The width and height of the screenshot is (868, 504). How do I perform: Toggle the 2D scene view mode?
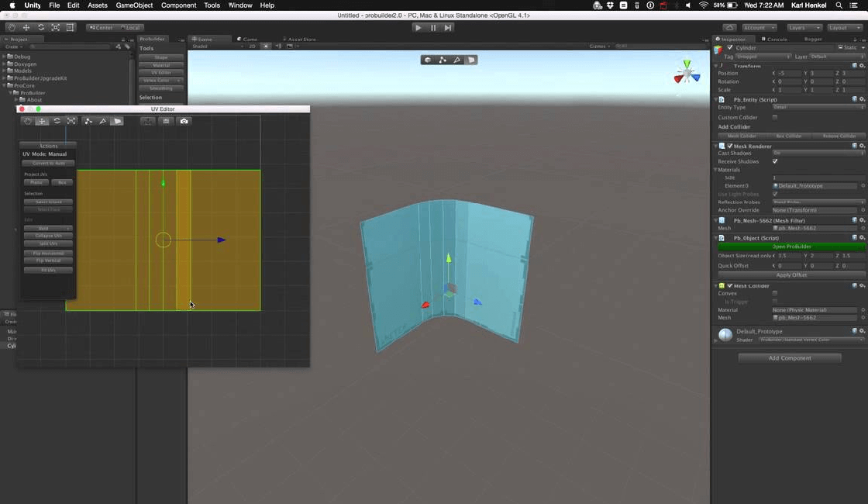[x=253, y=46]
